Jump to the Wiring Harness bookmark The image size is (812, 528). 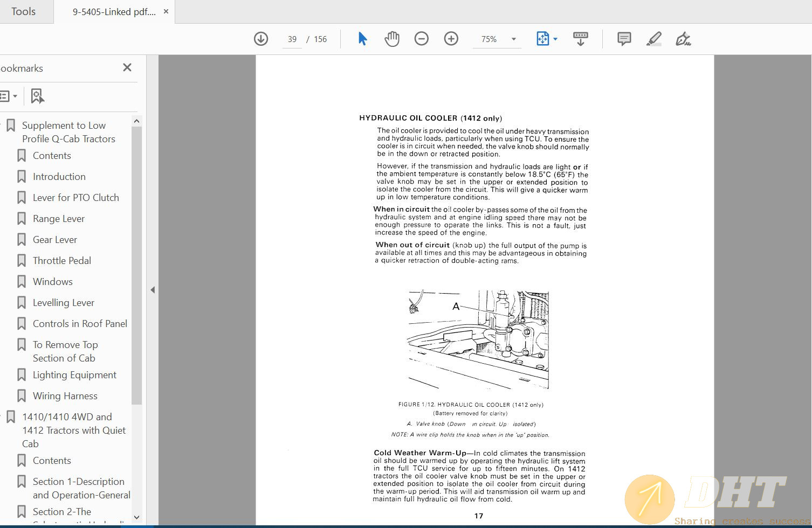tap(65, 396)
